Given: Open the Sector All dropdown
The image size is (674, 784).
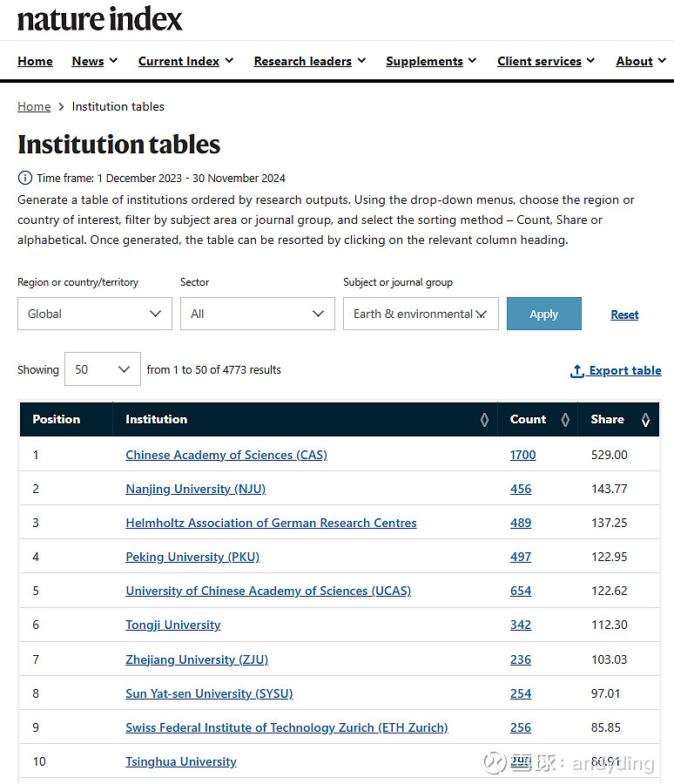Looking at the screenshot, I should point(257,314).
